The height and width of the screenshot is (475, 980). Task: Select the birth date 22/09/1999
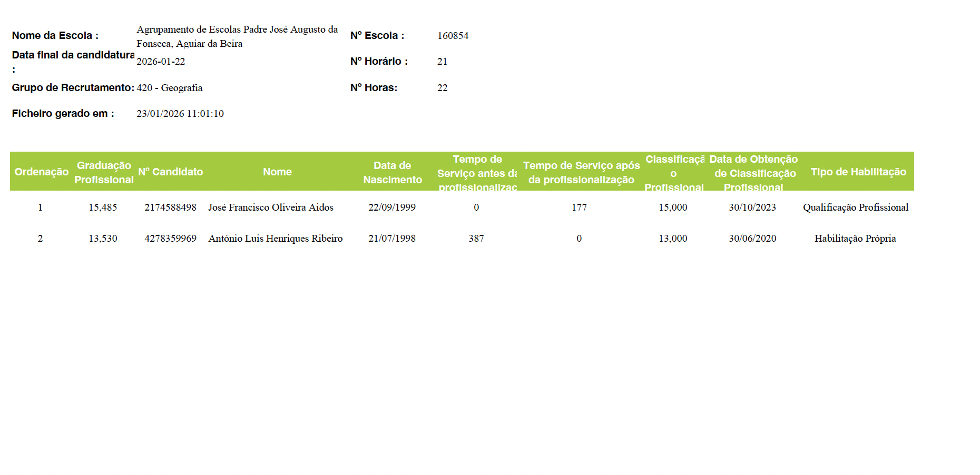click(x=391, y=207)
